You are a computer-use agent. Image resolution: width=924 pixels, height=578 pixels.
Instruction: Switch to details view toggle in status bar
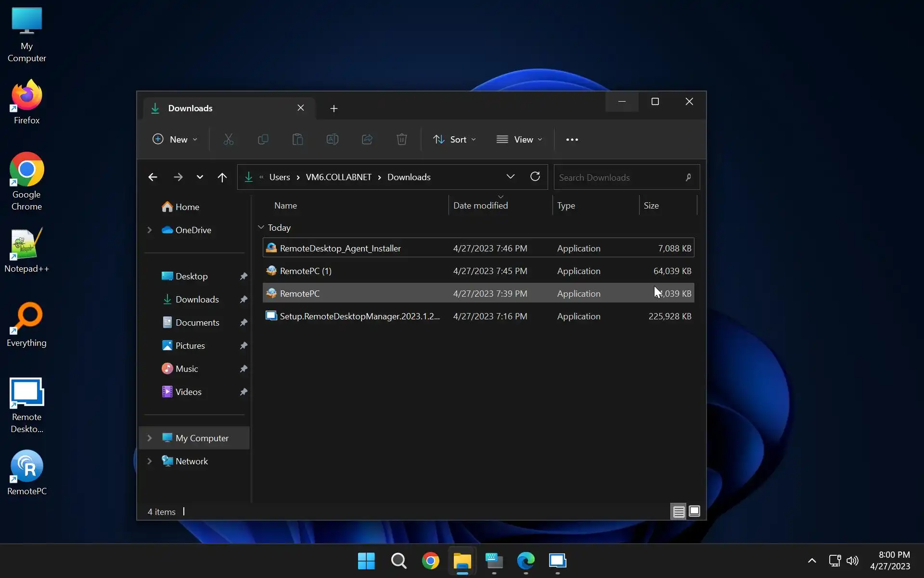coord(679,511)
